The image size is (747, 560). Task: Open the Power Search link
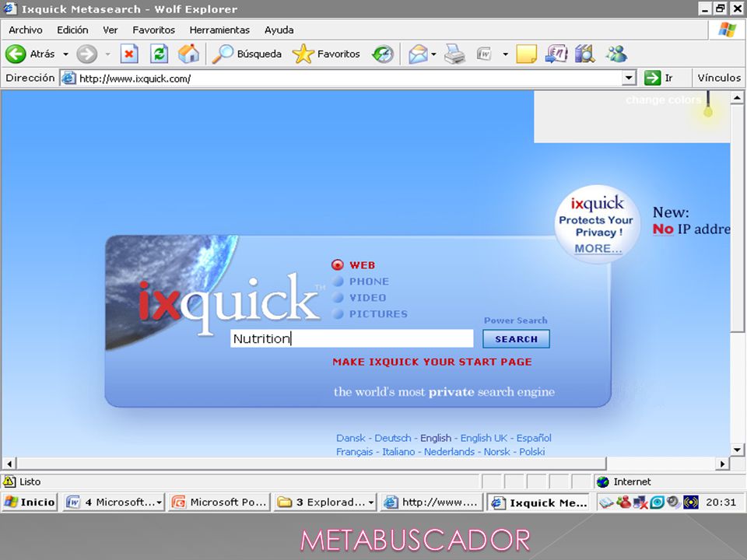point(515,320)
